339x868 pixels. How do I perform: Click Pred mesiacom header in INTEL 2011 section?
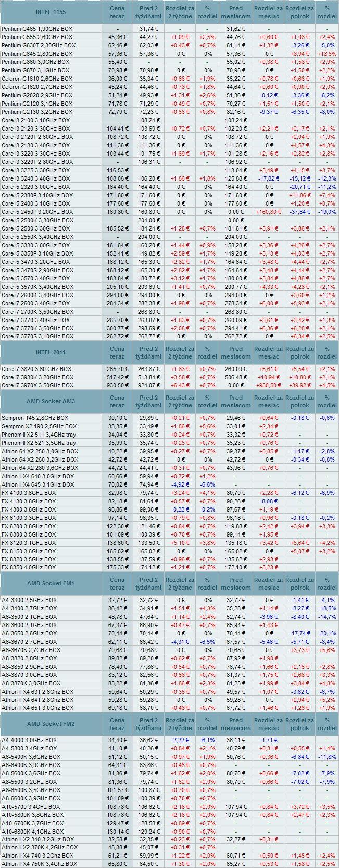click(236, 352)
